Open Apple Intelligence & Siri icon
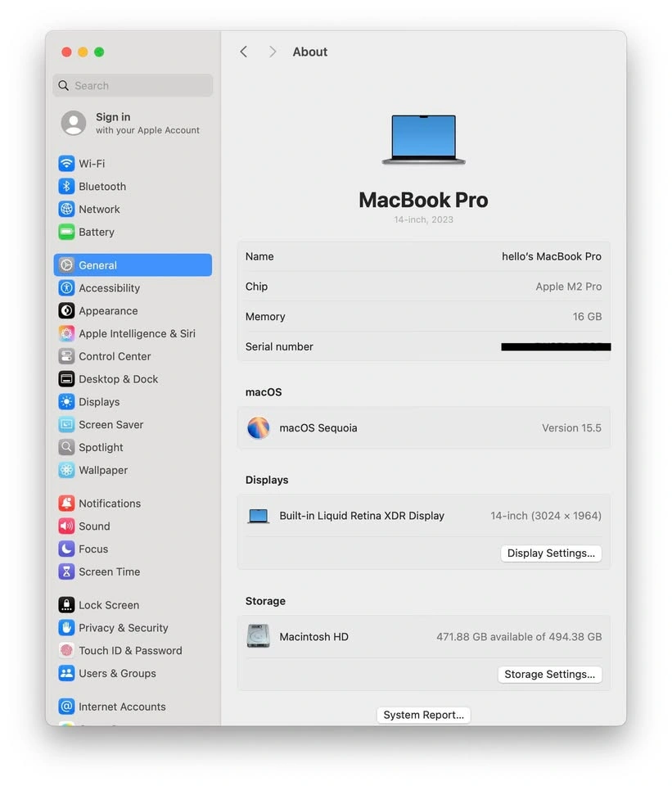The height and width of the screenshot is (786, 672). (x=66, y=334)
